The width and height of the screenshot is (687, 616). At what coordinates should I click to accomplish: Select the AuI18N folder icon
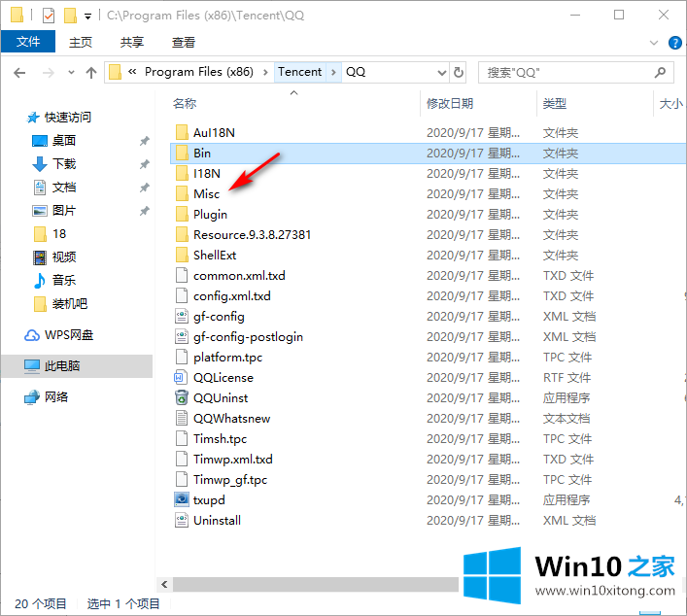182,132
